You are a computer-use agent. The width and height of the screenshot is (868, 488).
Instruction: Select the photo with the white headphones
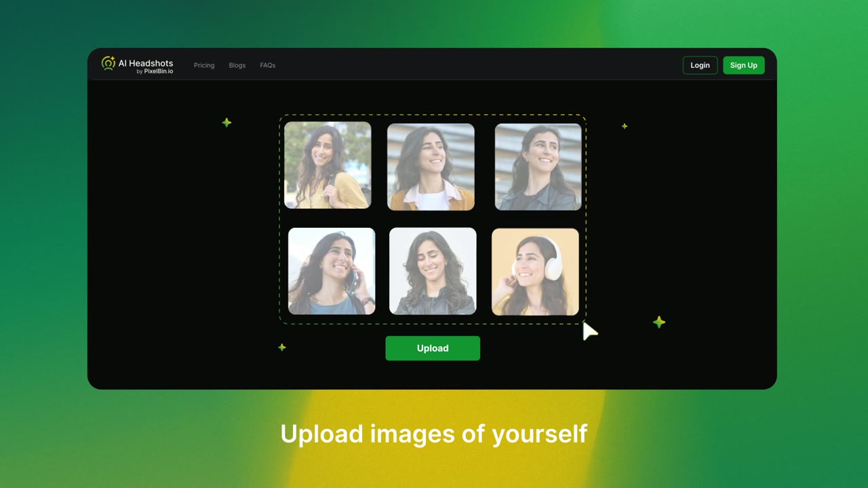click(535, 272)
